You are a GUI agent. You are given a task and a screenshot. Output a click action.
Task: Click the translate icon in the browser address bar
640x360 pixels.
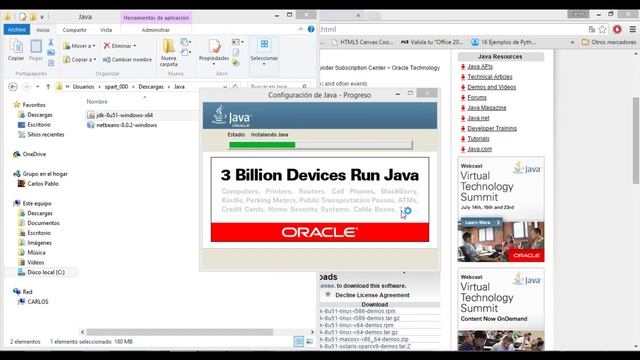591,29
